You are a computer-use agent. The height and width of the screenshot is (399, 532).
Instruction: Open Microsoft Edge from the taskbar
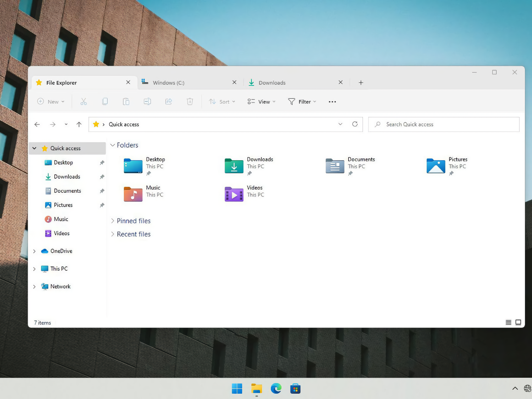(x=276, y=389)
